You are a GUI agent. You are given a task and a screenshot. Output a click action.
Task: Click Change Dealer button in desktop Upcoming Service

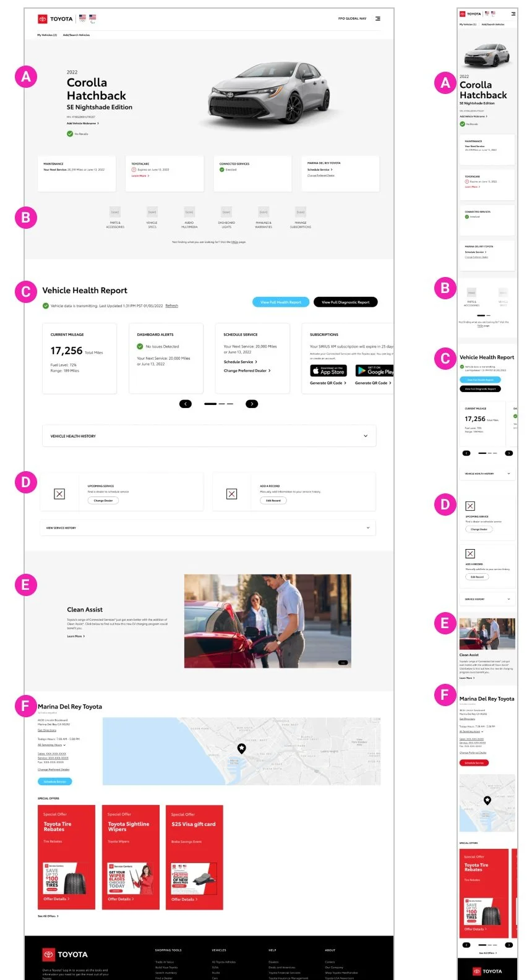[103, 501]
